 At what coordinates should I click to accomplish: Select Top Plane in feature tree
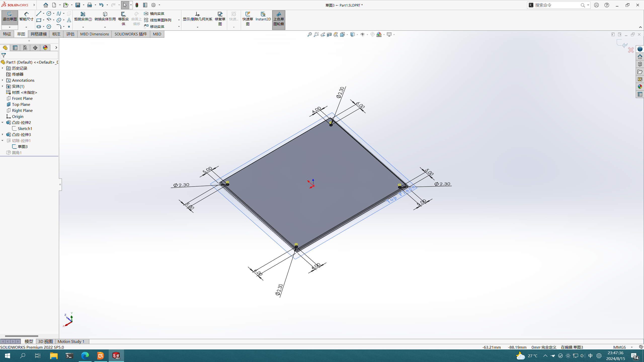pyautogui.click(x=21, y=104)
